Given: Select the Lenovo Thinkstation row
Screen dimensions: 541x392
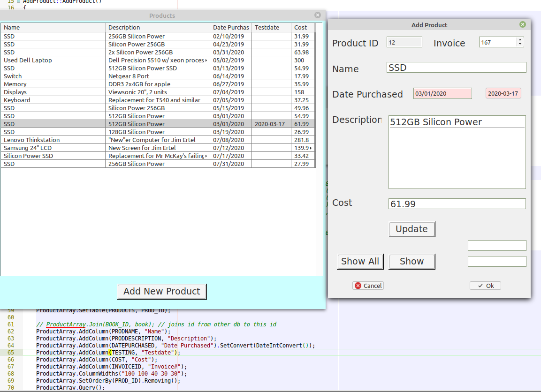Looking at the screenshot, I should (x=53, y=140).
